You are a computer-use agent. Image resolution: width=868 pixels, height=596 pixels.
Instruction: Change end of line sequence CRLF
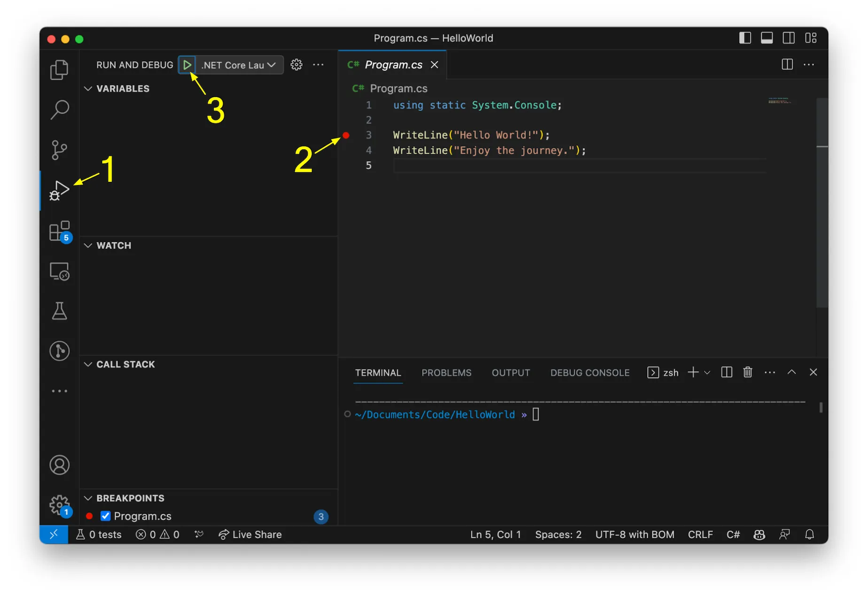[x=700, y=534]
